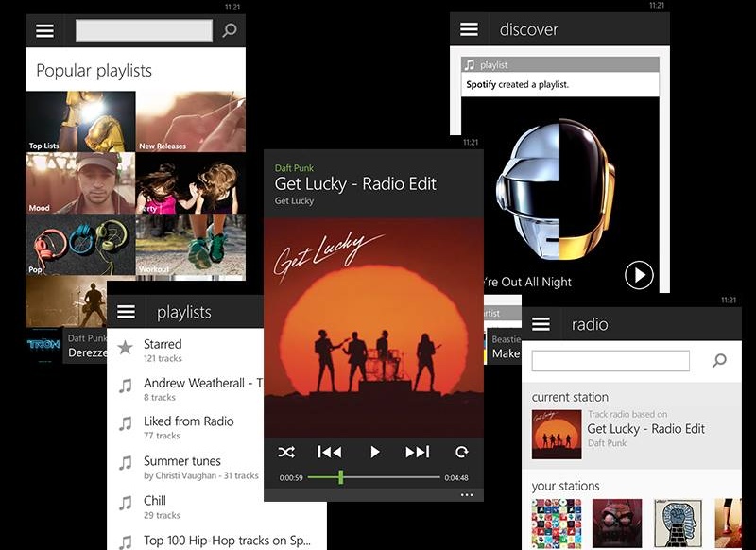This screenshot has width=756, height=550.
Task: Click the radio header title
Action: pos(590,324)
